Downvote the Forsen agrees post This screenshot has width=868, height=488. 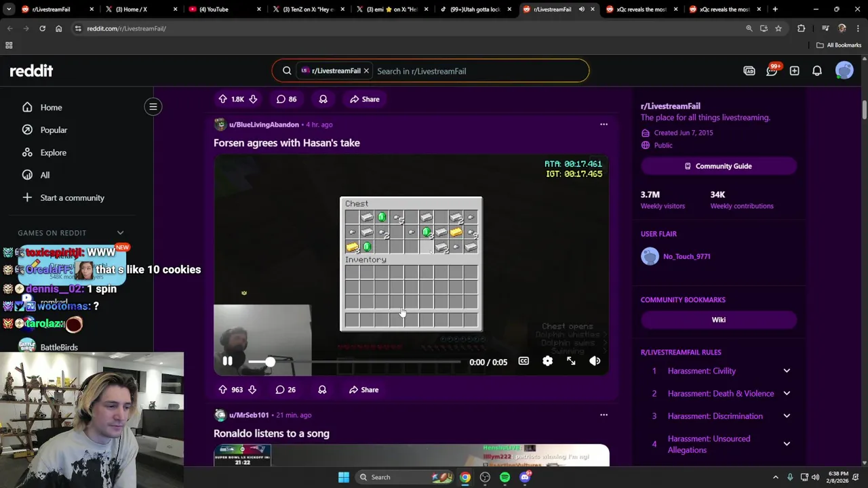pyautogui.click(x=252, y=390)
